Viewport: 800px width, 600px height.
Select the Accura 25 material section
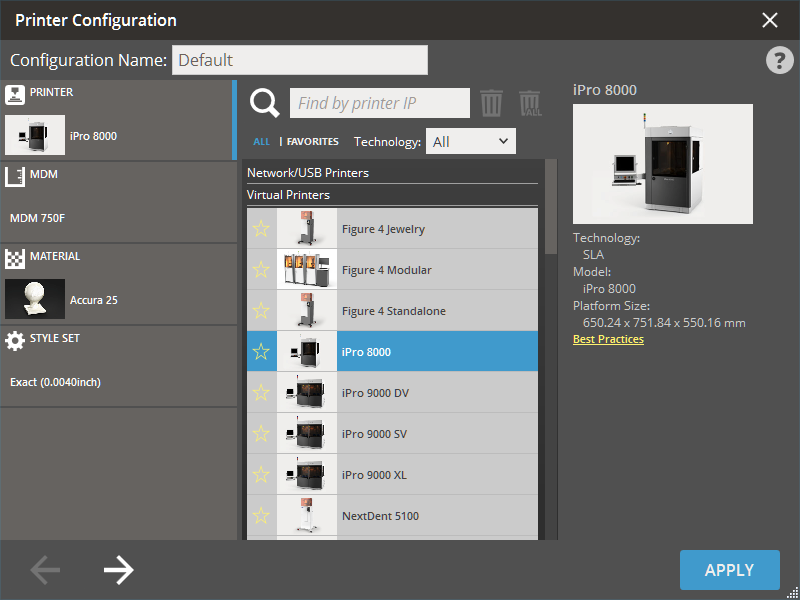click(118, 284)
